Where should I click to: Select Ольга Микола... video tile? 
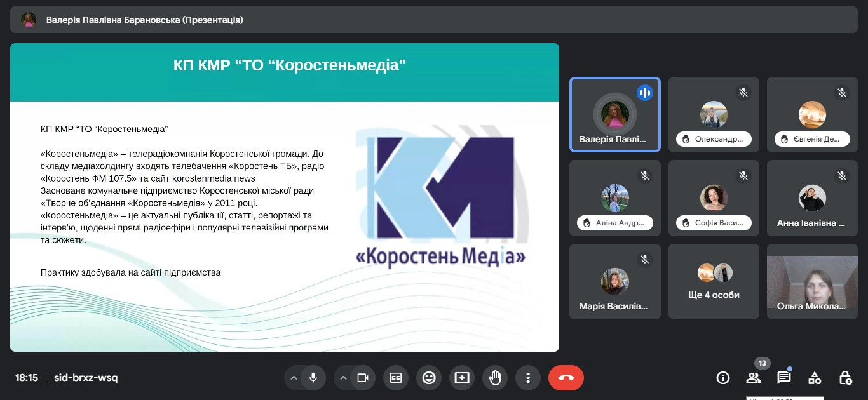click(x=812, y=281)
